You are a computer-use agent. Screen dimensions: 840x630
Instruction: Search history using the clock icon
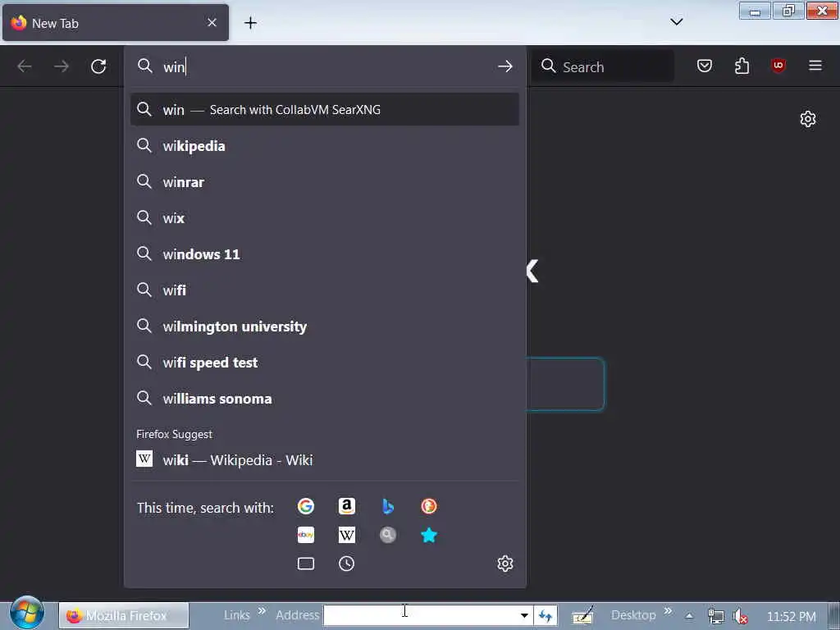347,564
